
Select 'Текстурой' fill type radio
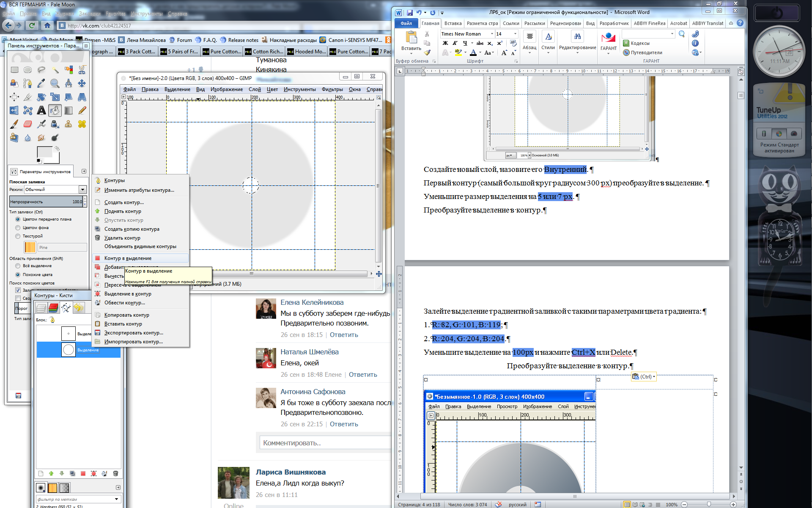18,236
